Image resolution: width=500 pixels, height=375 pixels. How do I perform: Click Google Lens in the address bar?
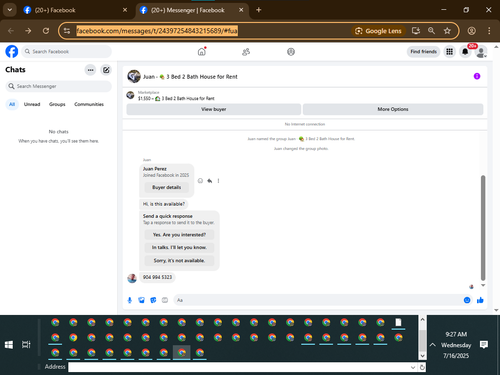click(379, 31)
